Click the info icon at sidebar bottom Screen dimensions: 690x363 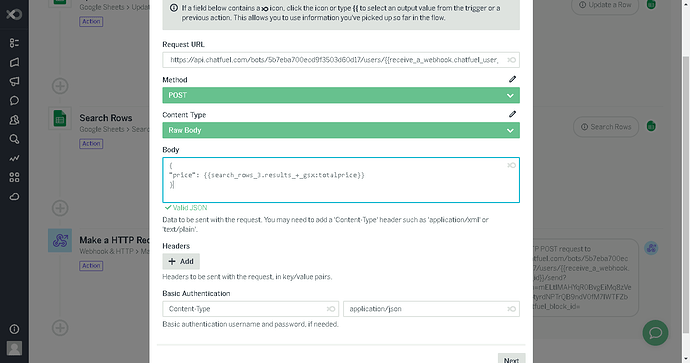(14, 329)
